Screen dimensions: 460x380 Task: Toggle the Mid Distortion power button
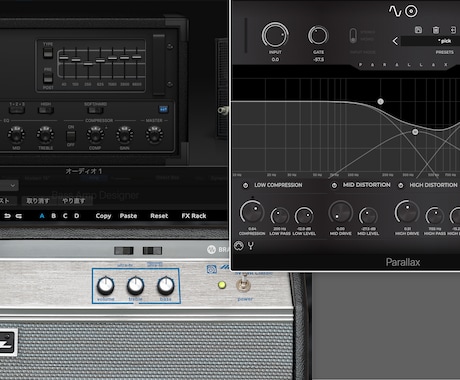pos(334,185)
